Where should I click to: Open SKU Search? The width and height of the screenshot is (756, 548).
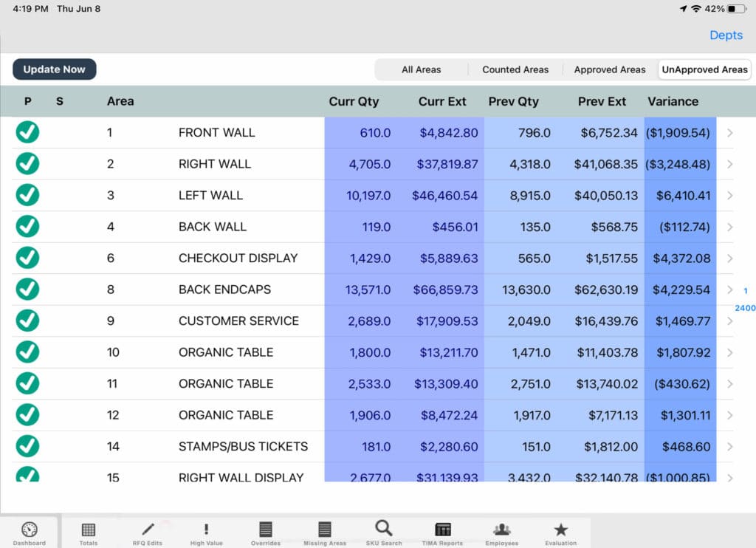tap(383, 532)
